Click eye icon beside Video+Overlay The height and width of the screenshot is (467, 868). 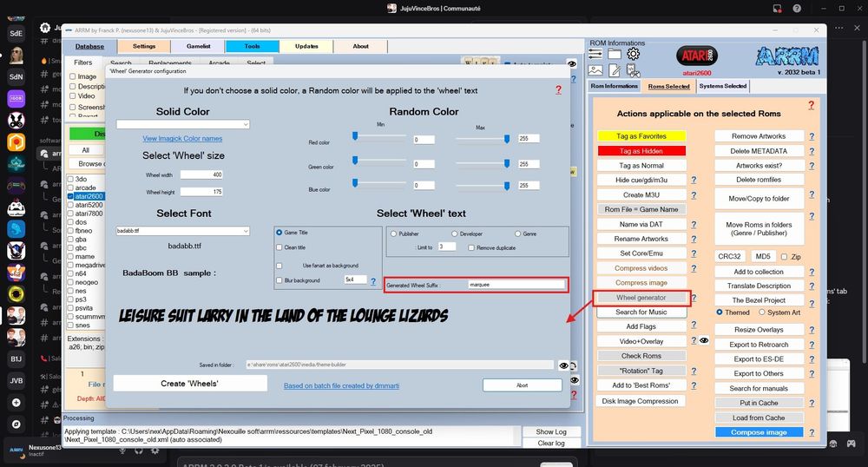704,341
